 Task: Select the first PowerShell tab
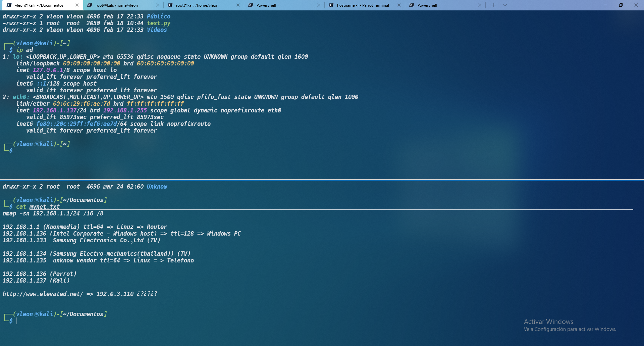coord(266,5)
